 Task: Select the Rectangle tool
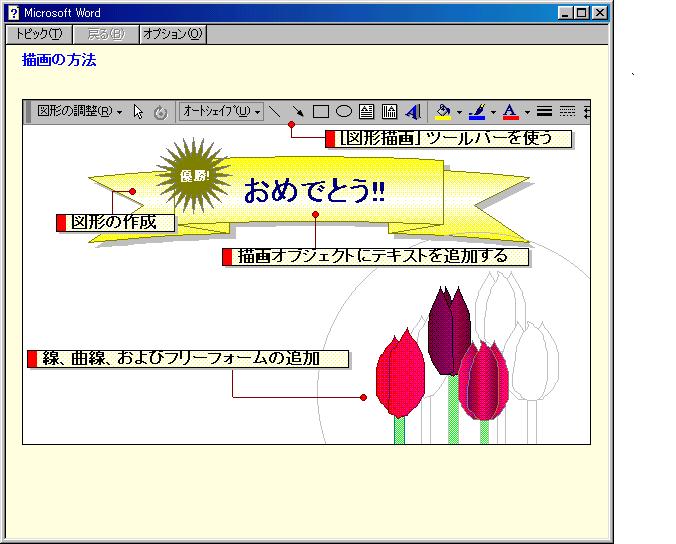point(321,112)
